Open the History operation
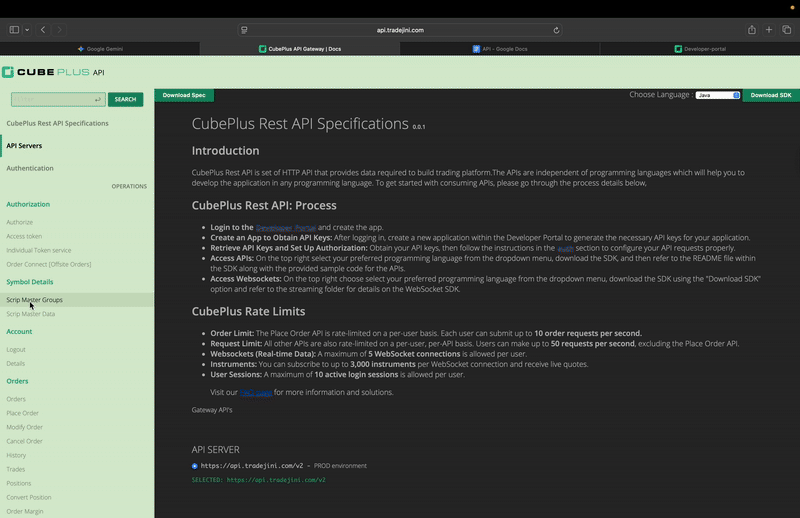 point(16,455)
